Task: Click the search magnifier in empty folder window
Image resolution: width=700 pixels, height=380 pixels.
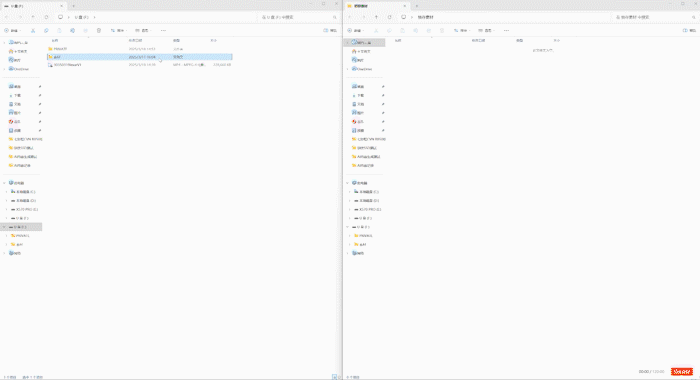Action: [694, 17]
